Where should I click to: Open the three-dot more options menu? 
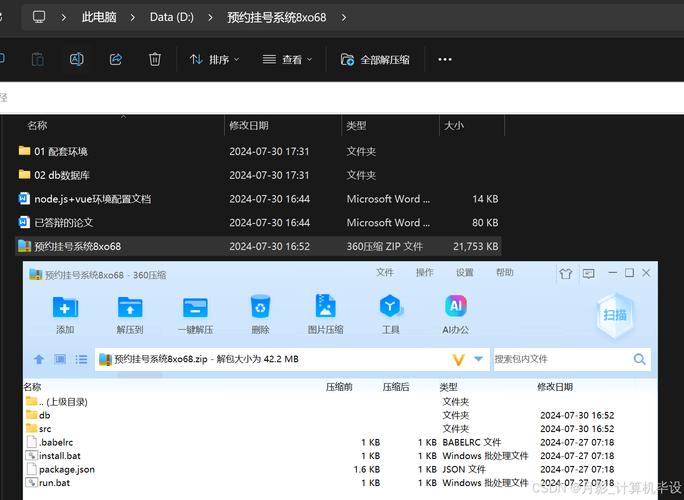(x=445, y=59)
